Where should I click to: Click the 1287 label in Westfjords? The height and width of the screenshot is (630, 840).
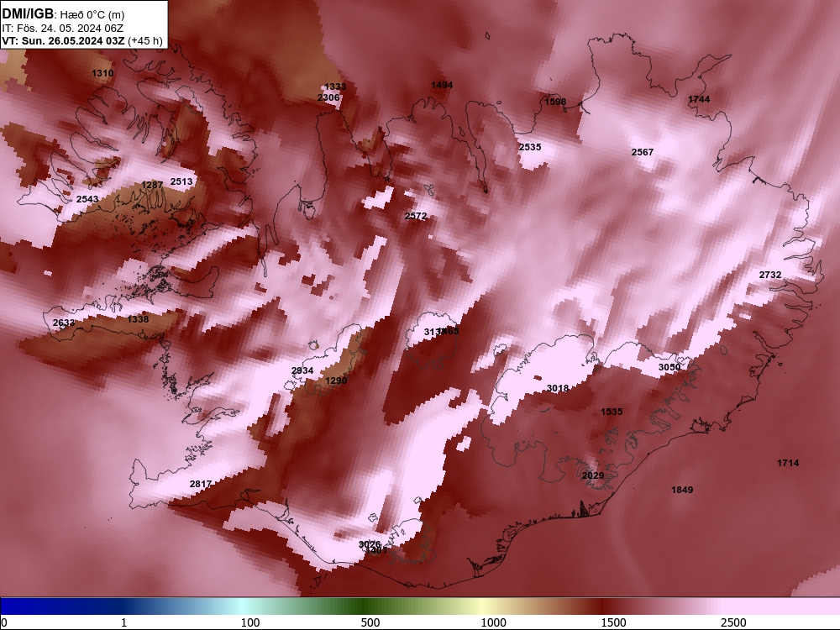152,186
